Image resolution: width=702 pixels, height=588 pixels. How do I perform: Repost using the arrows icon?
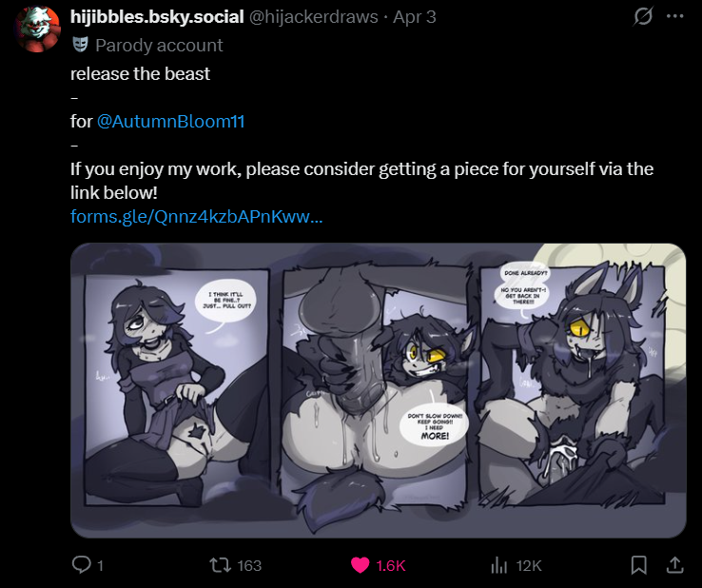(x=221, y=565)
